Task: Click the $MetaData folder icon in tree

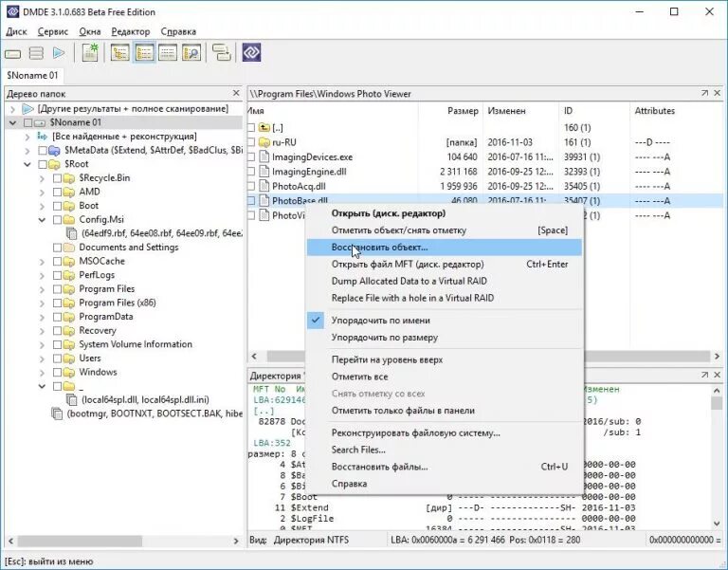Action: (x=55, y=150)
